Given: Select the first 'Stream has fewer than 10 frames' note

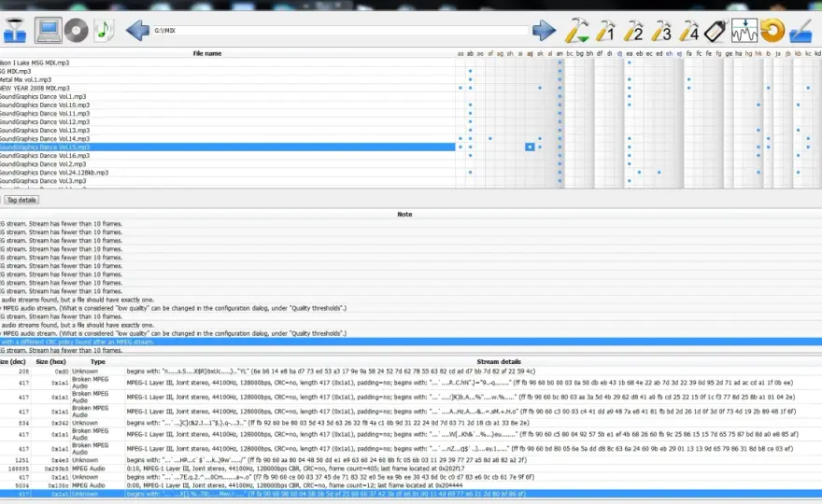Looking at the screenshot, I should 411,224.
